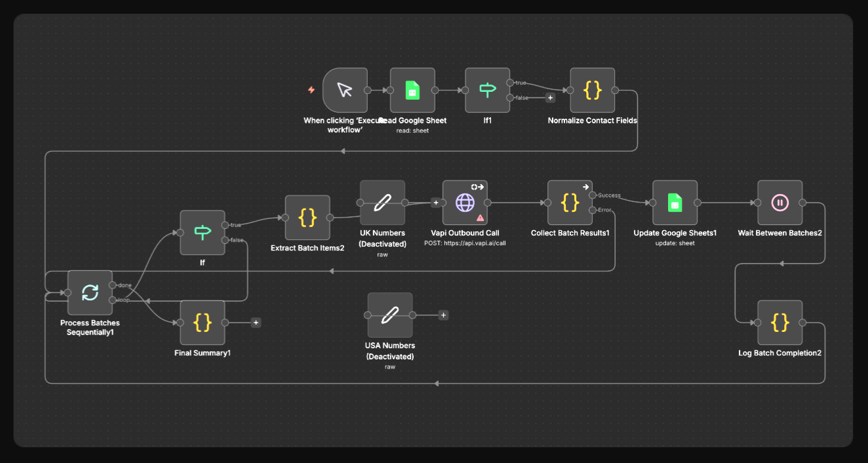Screen dimensions: 868x463
Task: Add a node on If1's false branch
Action: [550, 97]
